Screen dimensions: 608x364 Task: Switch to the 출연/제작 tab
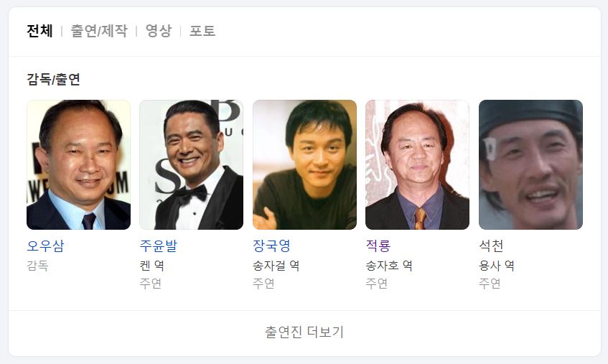point(99,31)
